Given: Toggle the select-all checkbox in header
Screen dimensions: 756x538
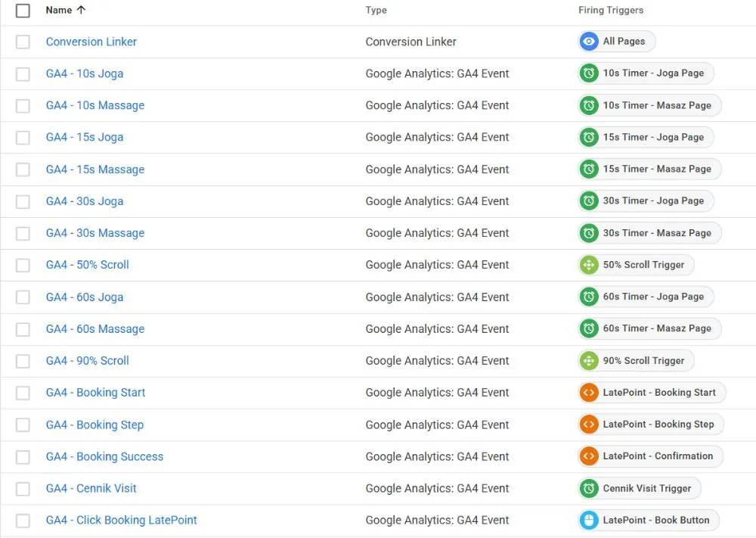Looking at the screenshot, I should coord(23,10).
